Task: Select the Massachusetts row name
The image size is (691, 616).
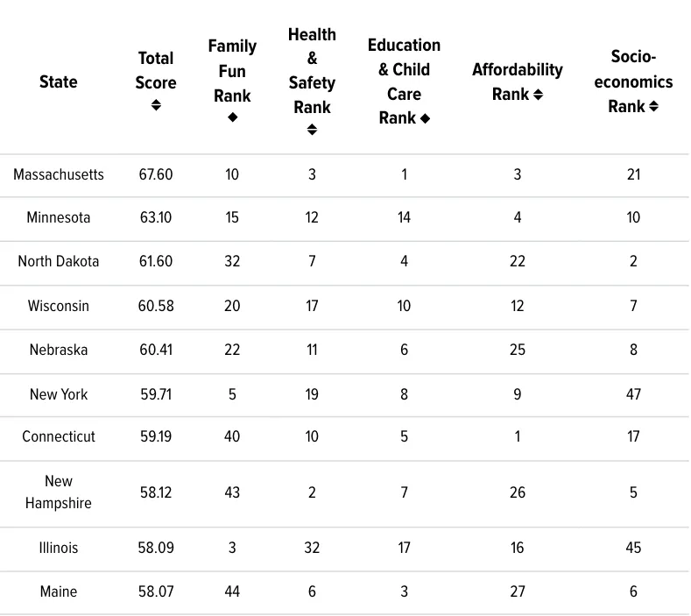Action: click(59, 174)
